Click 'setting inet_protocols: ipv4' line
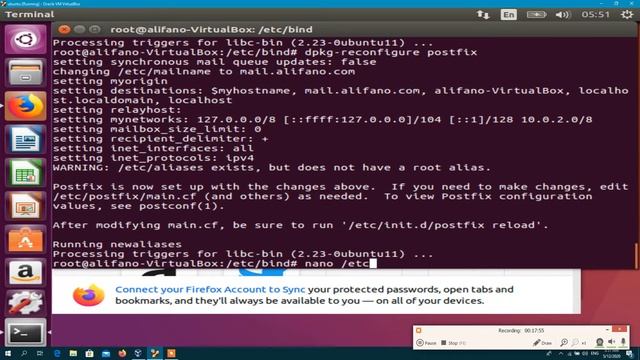 (153, 158)
